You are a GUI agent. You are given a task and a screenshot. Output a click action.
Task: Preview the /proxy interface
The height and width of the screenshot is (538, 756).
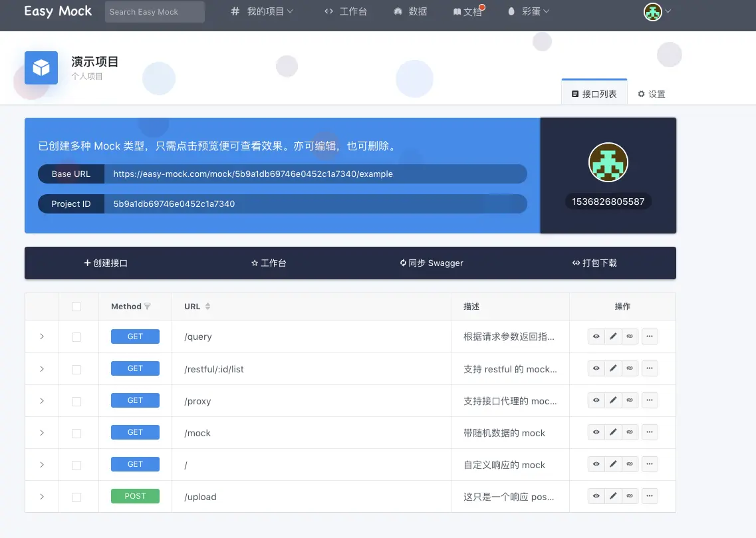(596, 400)
